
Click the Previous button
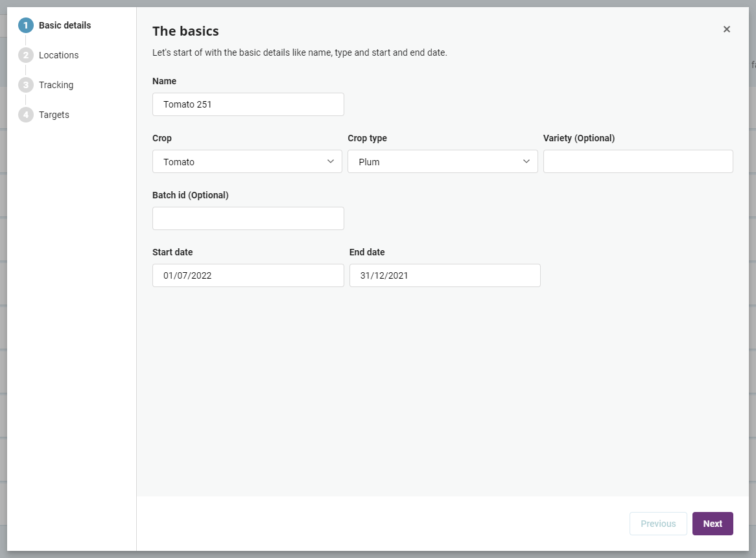(x=658, y=524)
